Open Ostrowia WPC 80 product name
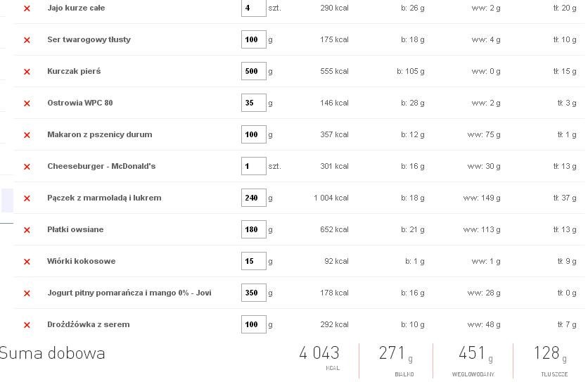 pos(80,103)
